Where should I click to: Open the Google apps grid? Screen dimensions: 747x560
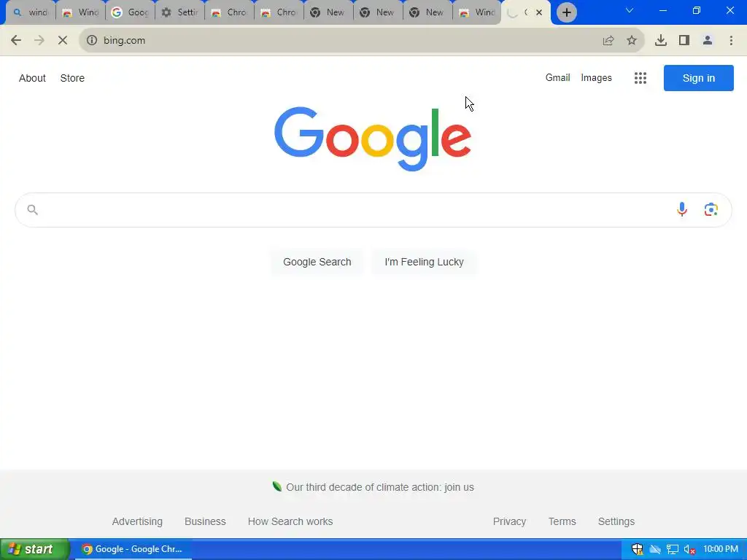640,78
